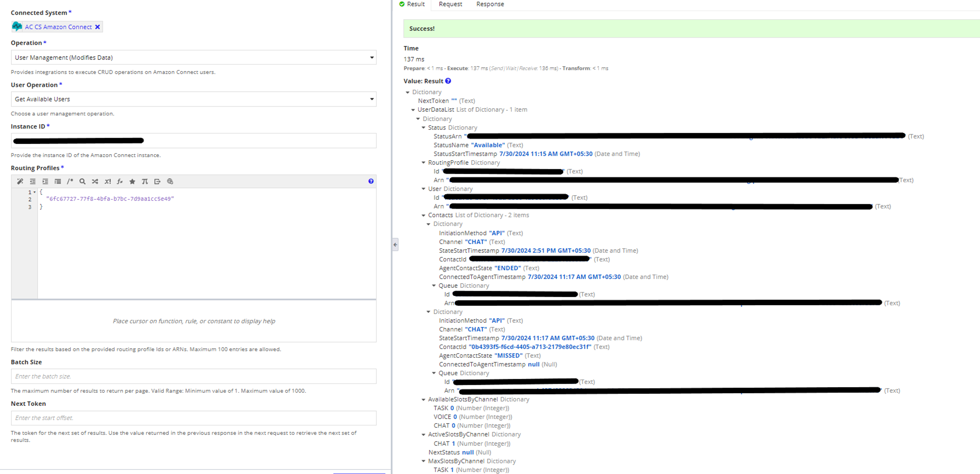980x474 pixels.
Task: Click the comment /* icon in editor toolbar
Action: point(70,181)
